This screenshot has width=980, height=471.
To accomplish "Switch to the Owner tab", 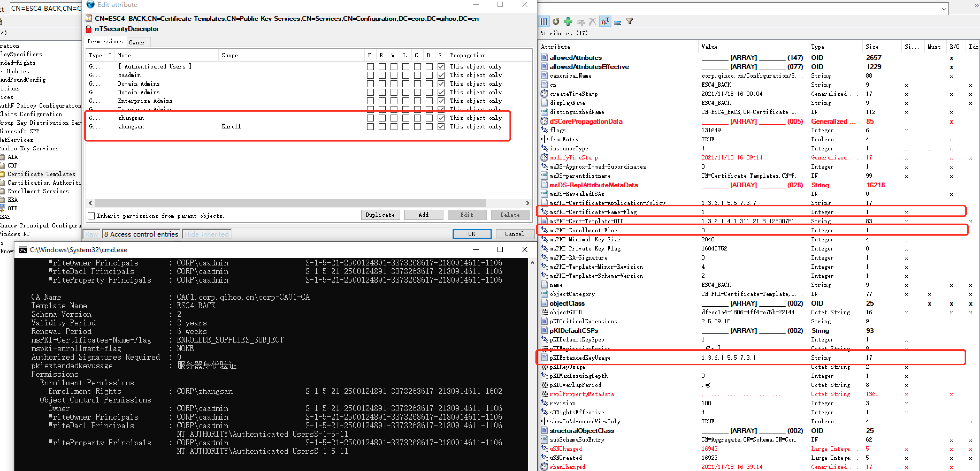I will tap(137, 42).
